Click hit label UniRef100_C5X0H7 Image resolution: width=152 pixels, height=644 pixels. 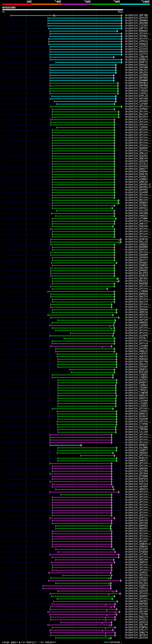[x=137, y=88]
